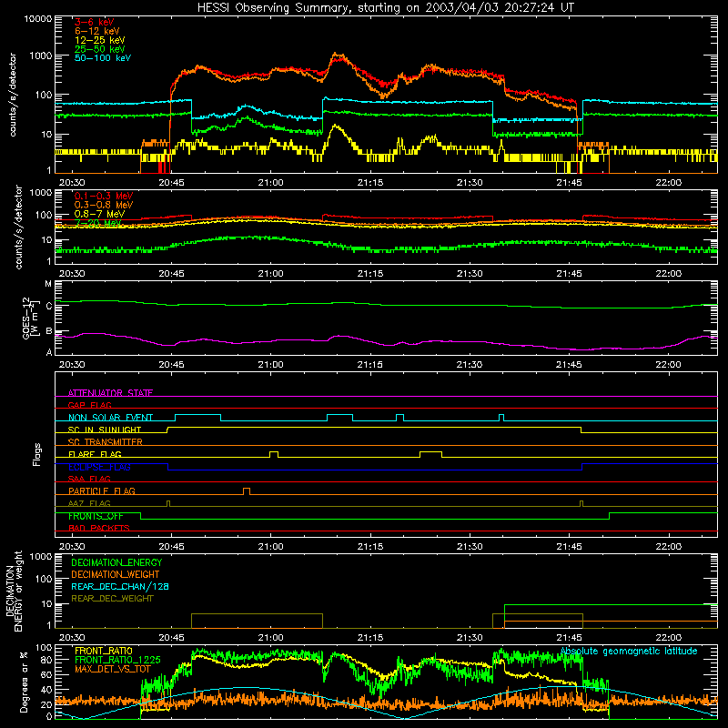Click the FRONT_RATIO legend label

coord(104,651)
